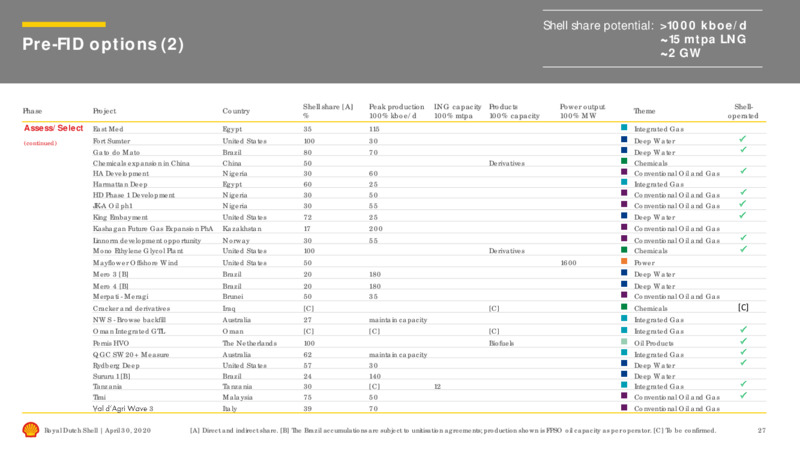The width and height of the screenshot is (800, 450).
Task: Click the 'Products 100% capacity' column header
Action: click(x=514, y=111)
